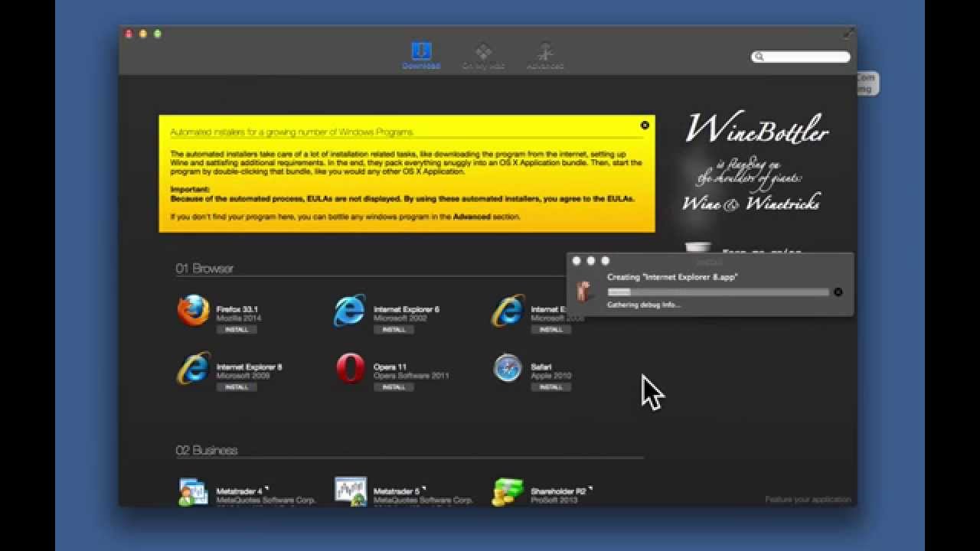
Task: Select the Metatrader 5 title text
Action: pyautogui.click(x=396, y=491)
